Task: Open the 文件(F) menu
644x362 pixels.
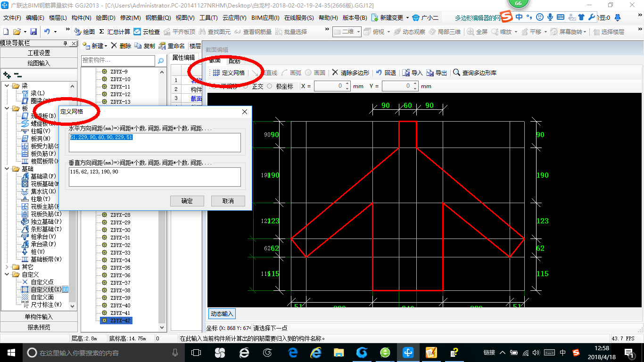Action: [12, 18]
